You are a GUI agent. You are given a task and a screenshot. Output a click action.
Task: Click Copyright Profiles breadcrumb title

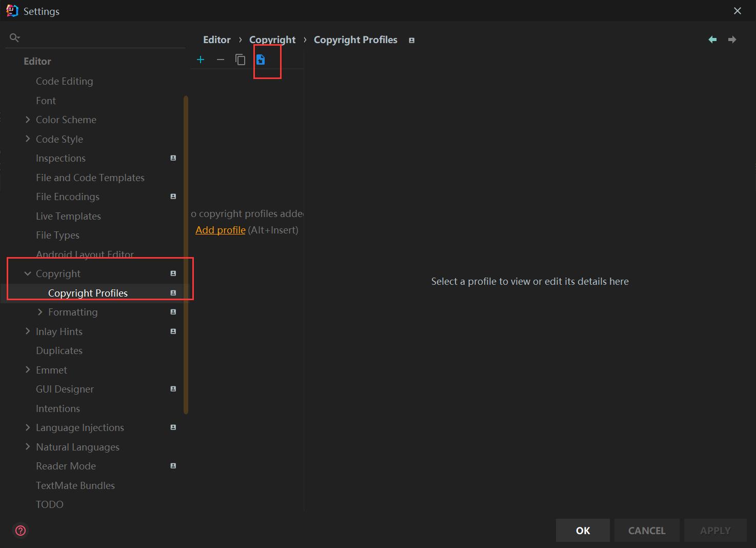[x=355, y=40]
